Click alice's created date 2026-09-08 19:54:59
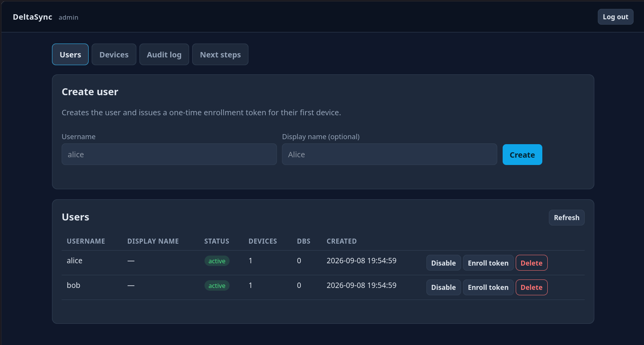Viewport: 644px width, 345px height. point(361,261)
